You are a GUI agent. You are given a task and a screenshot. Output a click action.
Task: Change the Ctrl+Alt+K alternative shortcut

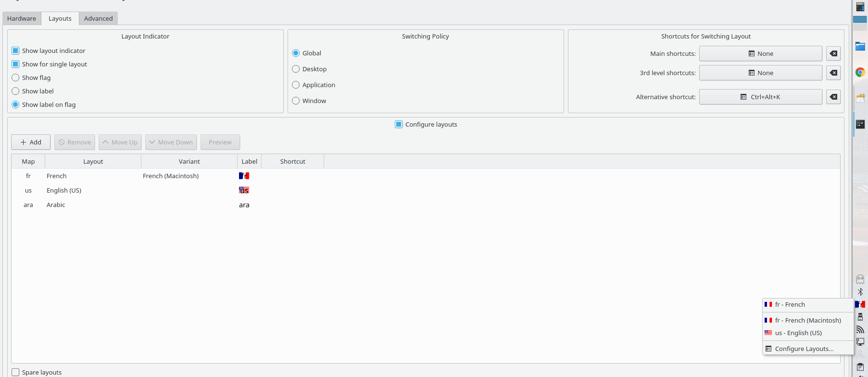(761, 97)
